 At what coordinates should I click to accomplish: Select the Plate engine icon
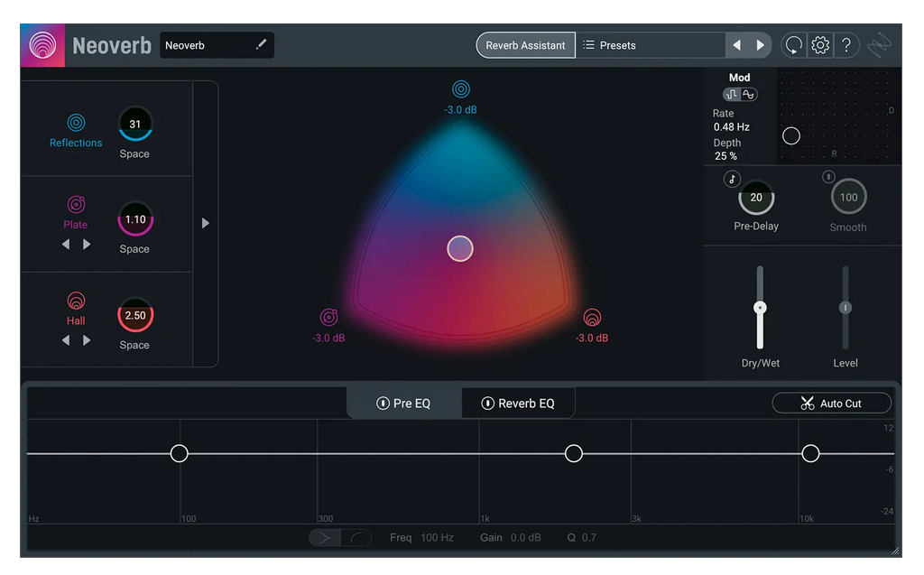coord(76,204)
